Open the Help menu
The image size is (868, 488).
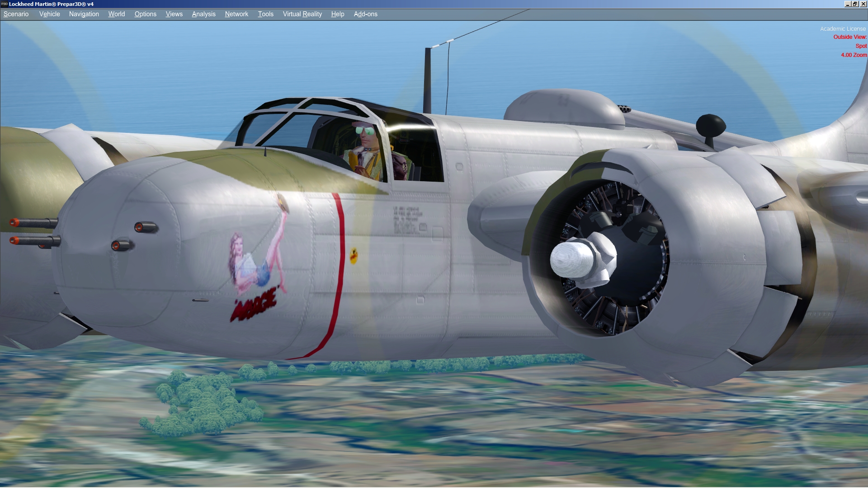(337, 14)
